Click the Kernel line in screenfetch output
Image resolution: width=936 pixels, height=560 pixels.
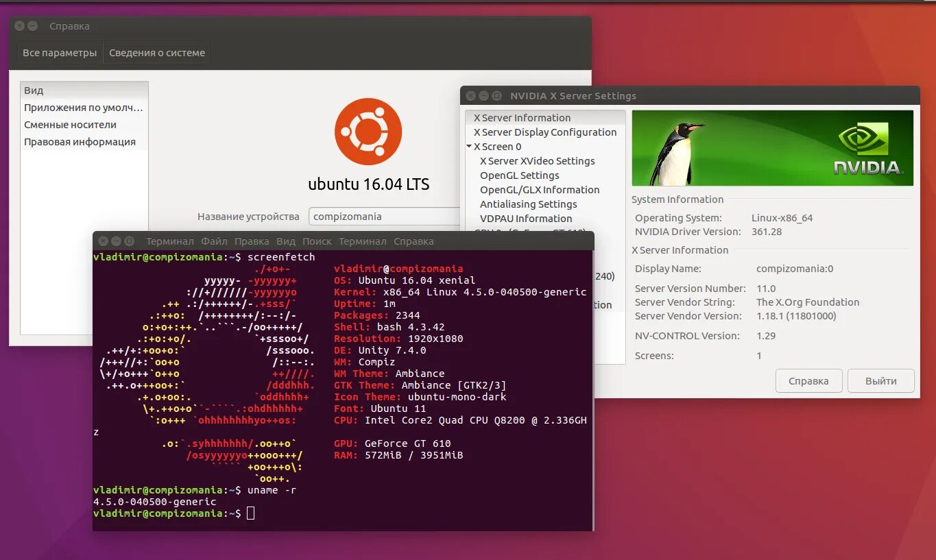(x=460, y=292)
